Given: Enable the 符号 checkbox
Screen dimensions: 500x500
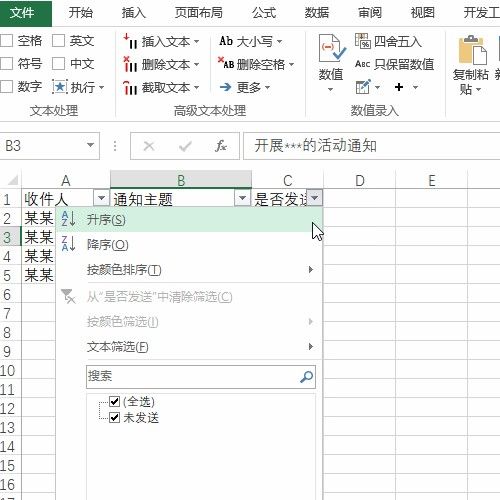Looking at the screenshot, I should [7, 64].
